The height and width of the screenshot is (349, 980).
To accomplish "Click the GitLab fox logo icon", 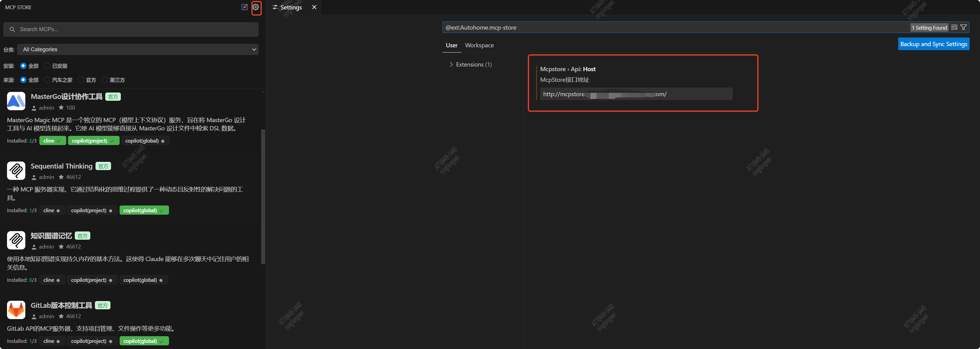I will click(16, 310).
